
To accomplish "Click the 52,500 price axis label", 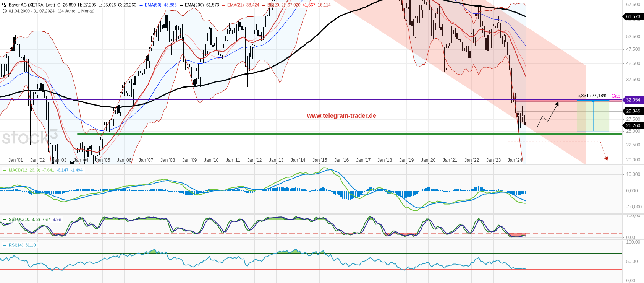I will [x=633, y=37].
